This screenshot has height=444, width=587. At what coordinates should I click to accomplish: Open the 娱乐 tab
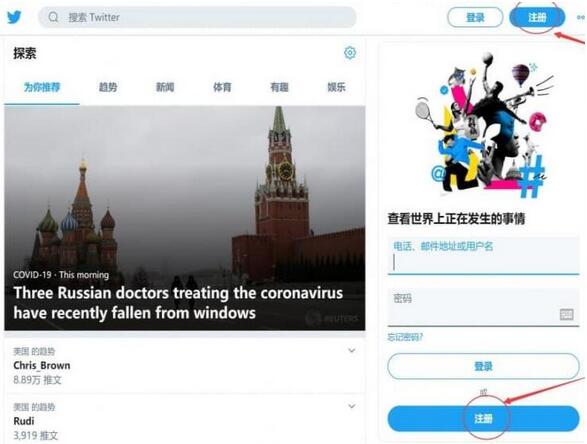point(337,87)
